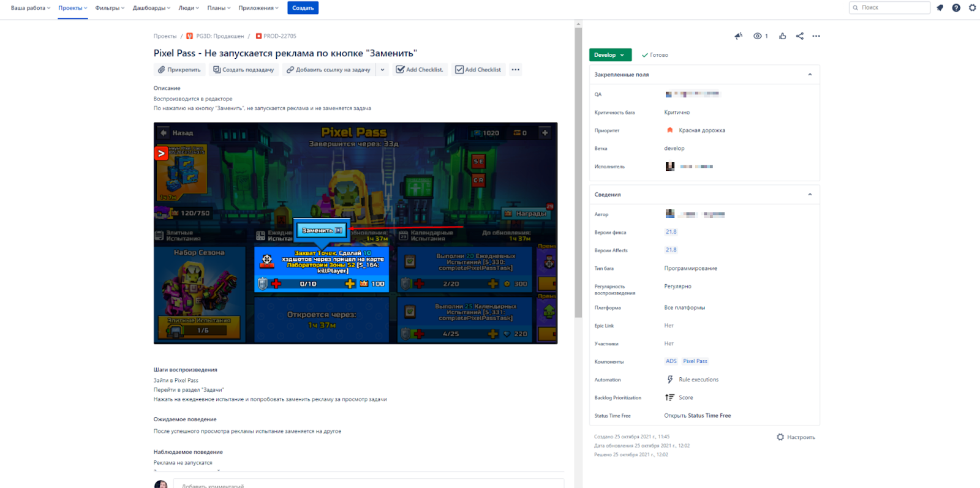This screenshot has width=980, height=488.
Task: Open the PROD-22705 issue link
Action: click(280, 36)
